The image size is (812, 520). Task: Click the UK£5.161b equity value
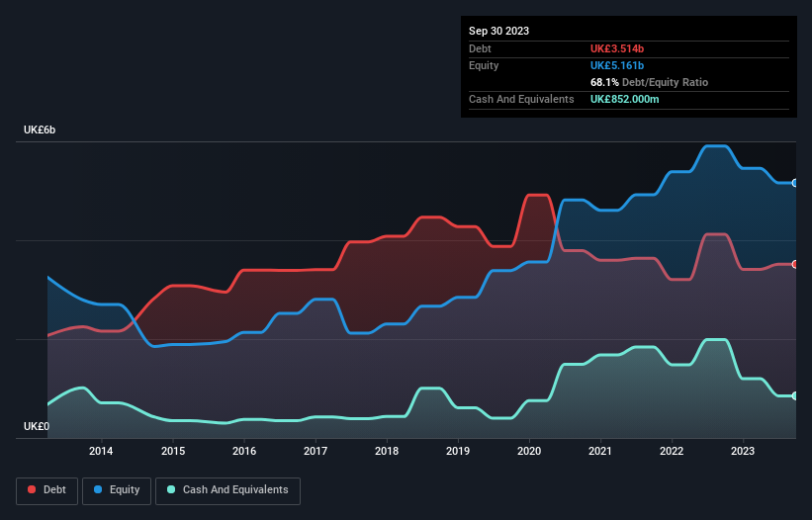[x=617, y=65]
